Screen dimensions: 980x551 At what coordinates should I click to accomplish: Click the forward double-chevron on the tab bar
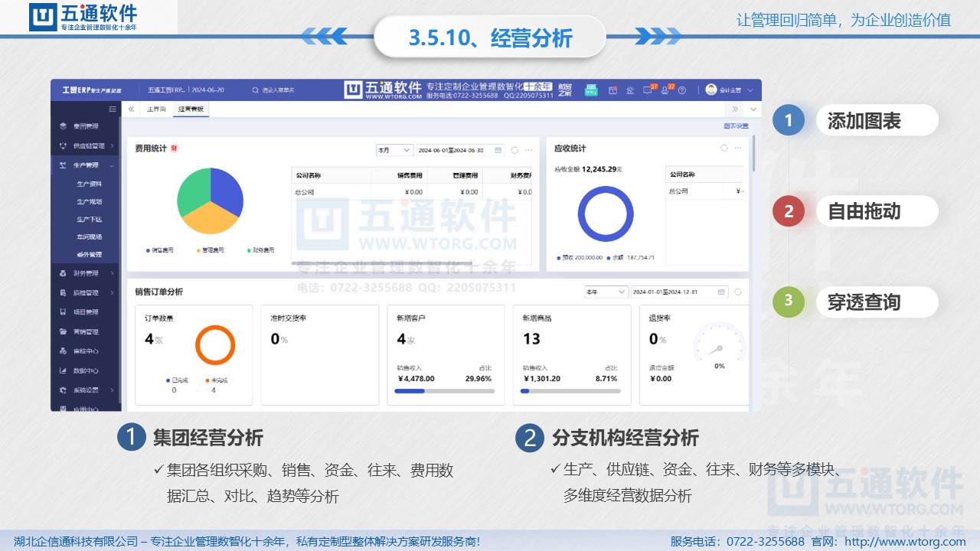tap(736, 109)
